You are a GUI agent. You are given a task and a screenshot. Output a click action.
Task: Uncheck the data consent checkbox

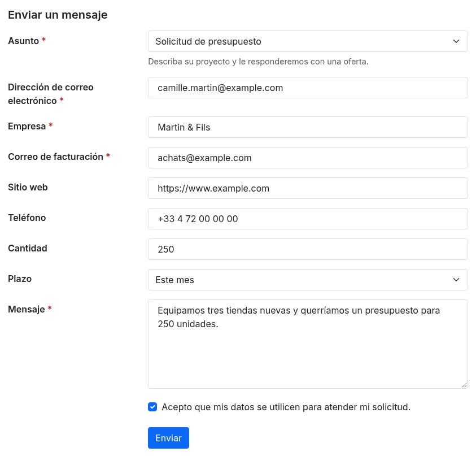click(152, 407)
